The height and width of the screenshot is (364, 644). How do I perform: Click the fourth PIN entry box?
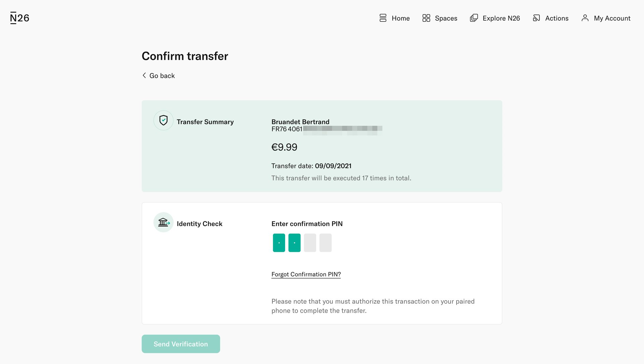pos(325,242)
